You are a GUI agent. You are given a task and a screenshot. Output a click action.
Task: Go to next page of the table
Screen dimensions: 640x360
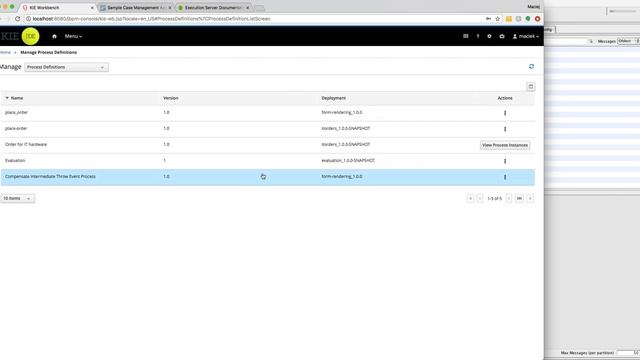click(x=509, y=198)
